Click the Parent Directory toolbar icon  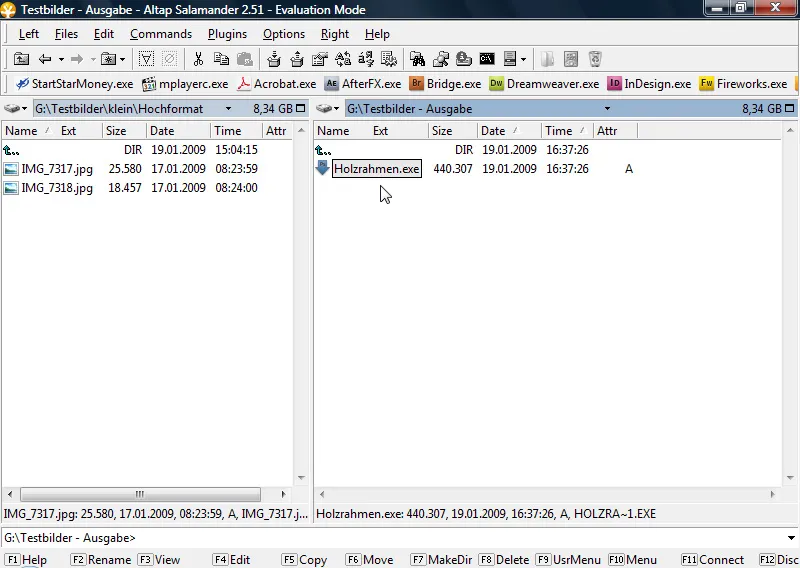pos(21,59)
